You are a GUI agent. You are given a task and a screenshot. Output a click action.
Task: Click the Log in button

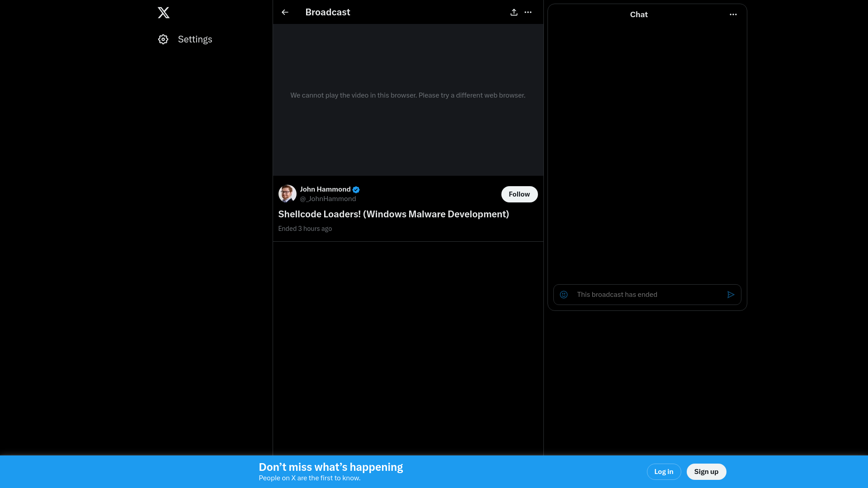point(664,472)
